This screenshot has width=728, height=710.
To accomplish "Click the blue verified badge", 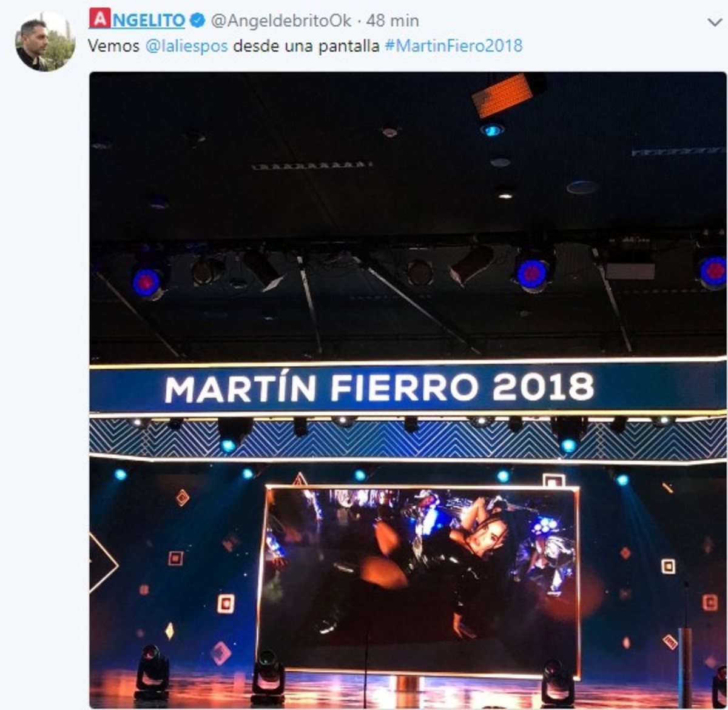I will click(197, 21).
